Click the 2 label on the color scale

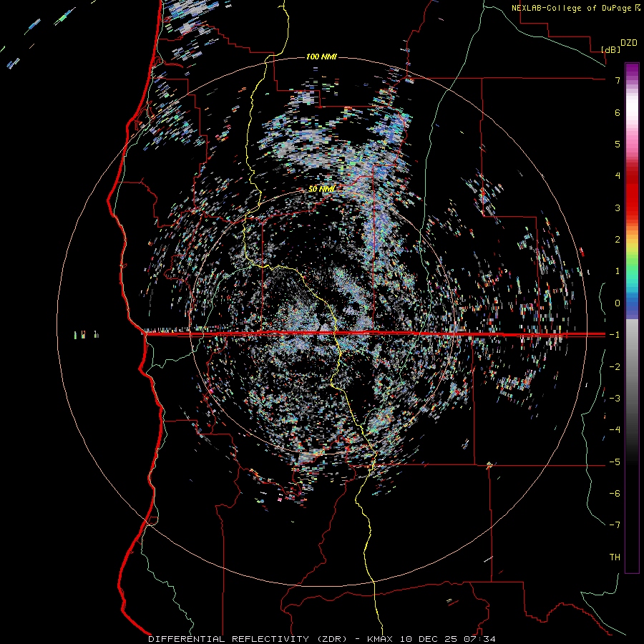pyautogui.click(x=618, y=240)
